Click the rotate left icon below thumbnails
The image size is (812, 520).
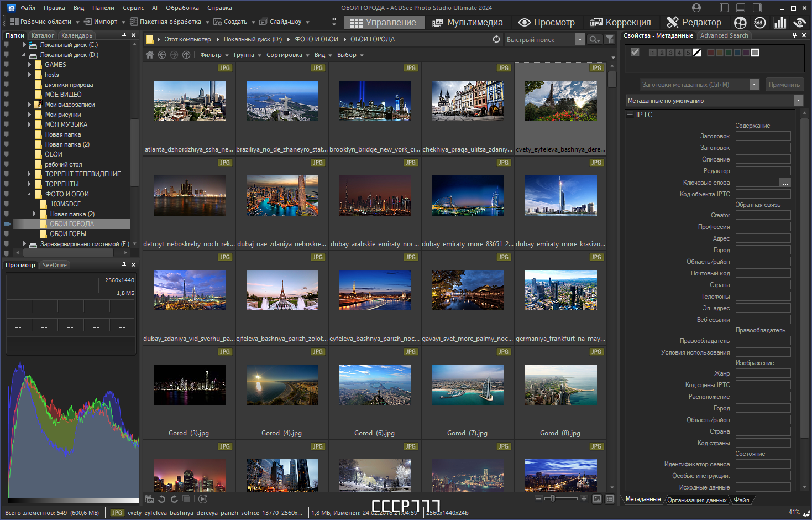pos(161,498)
